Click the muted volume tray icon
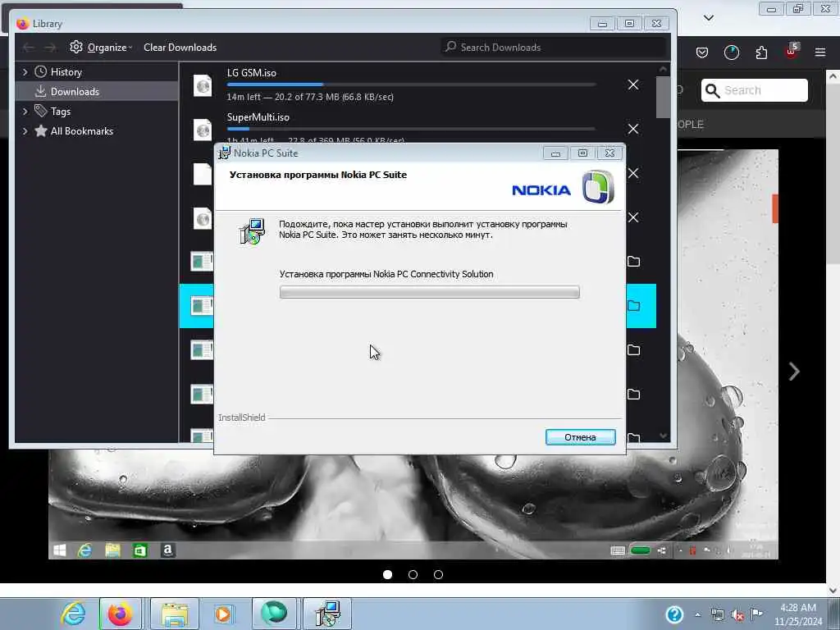The height and width of the screenshot is (630, 840). click(737, 615)
